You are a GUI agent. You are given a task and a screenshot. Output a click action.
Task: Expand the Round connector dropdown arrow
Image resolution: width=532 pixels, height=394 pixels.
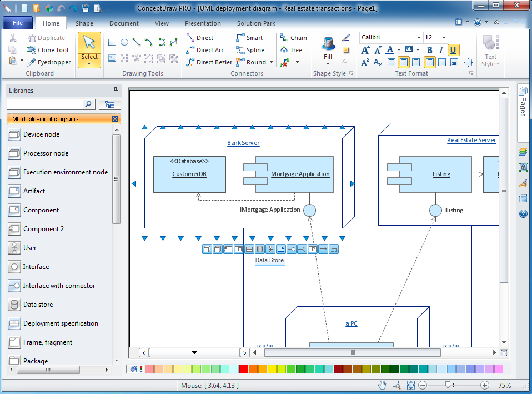[271, 62]
